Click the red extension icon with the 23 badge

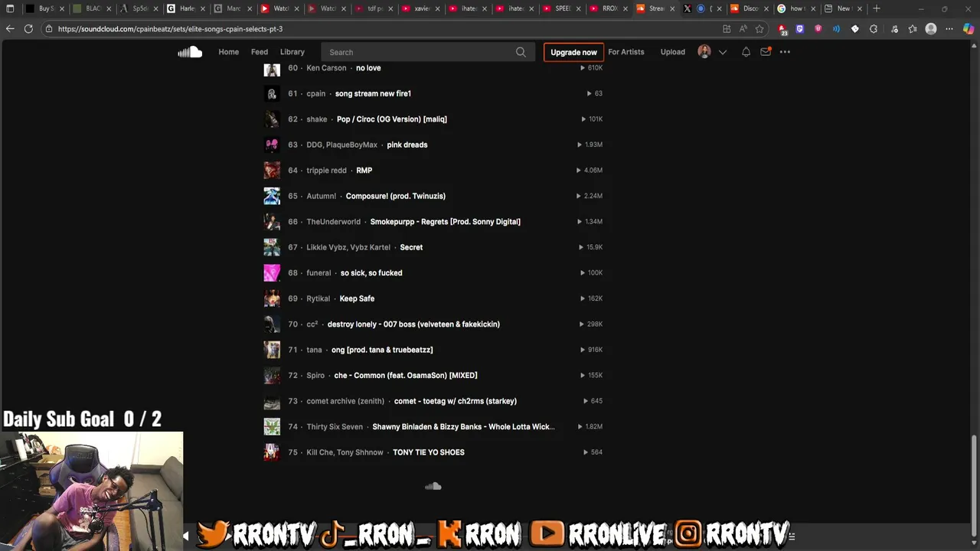pos(782,29)
